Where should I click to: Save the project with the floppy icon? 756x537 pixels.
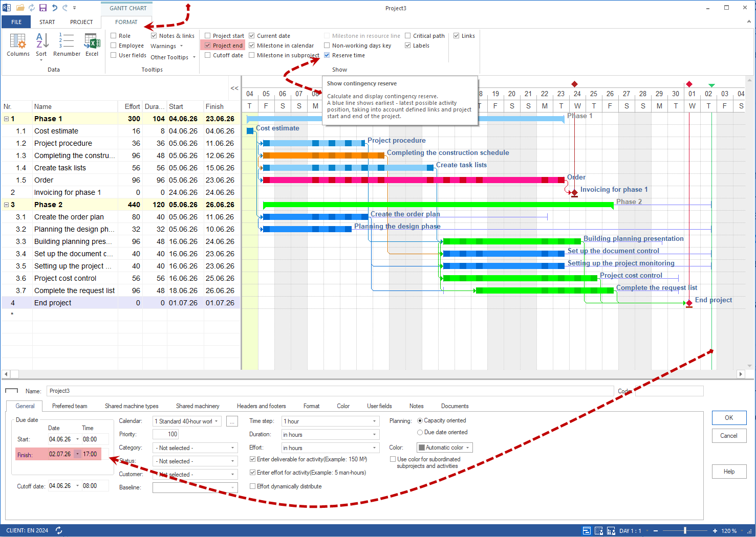click(43, 8)
